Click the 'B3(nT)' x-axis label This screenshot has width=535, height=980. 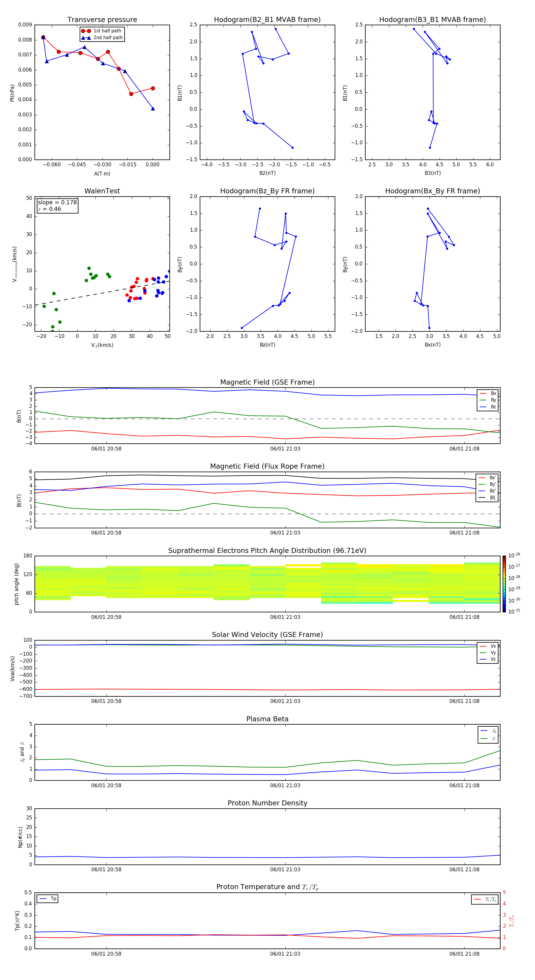[432, 173]
